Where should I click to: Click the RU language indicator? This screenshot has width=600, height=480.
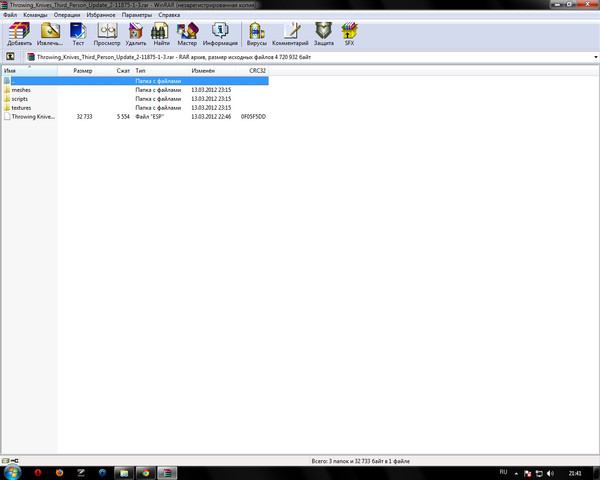(x=503, y=472)
